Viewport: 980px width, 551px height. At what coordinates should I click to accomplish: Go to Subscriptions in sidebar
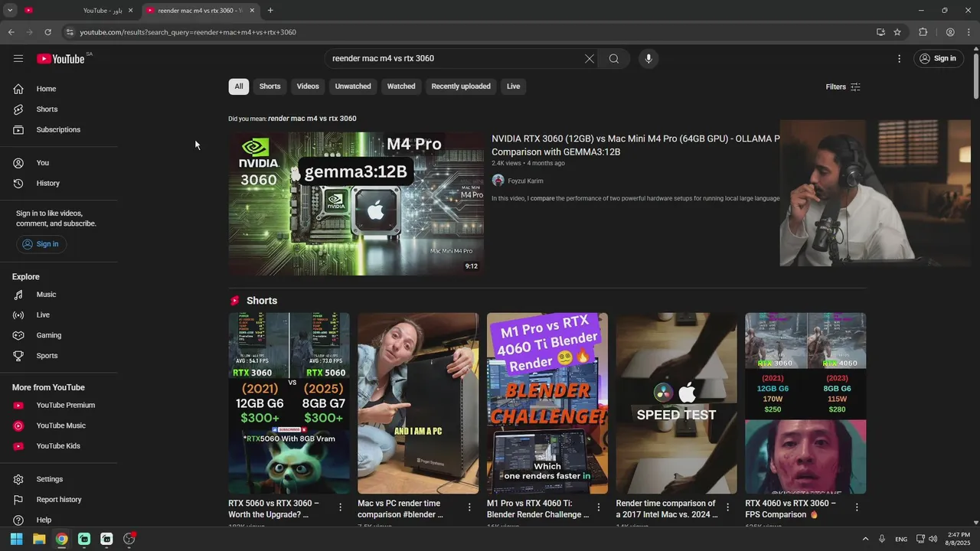click(59, 129)
